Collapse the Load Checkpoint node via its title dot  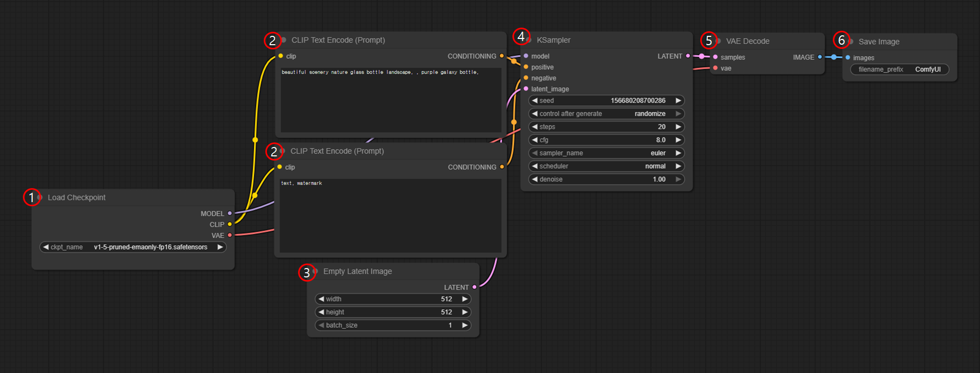click(40, 197)
